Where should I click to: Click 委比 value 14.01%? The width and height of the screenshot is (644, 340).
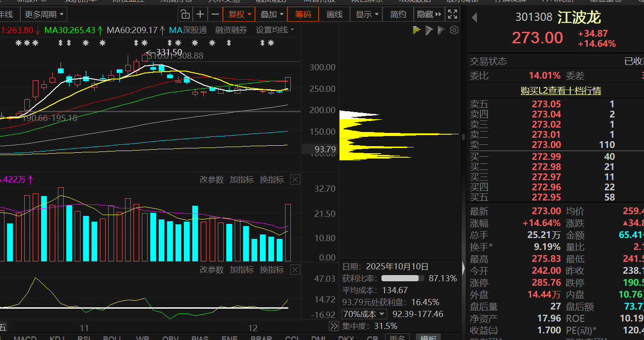(x=545, y=76)
